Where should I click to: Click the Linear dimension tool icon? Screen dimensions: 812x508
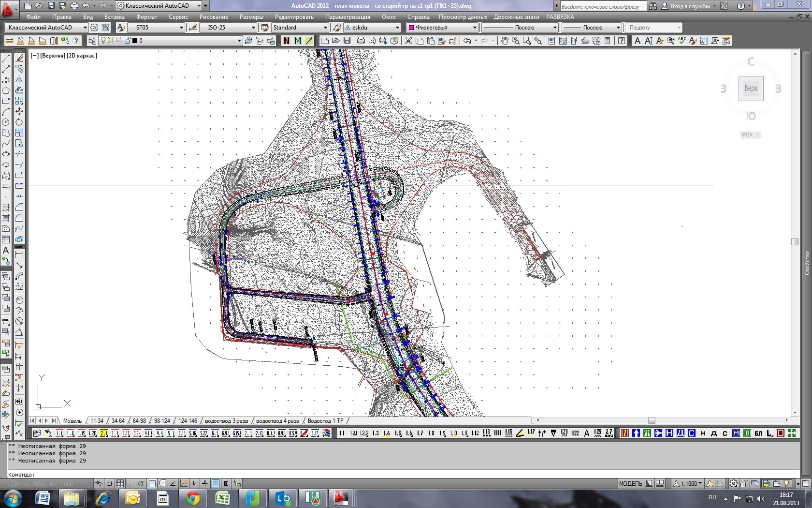(x=19, y=254)
